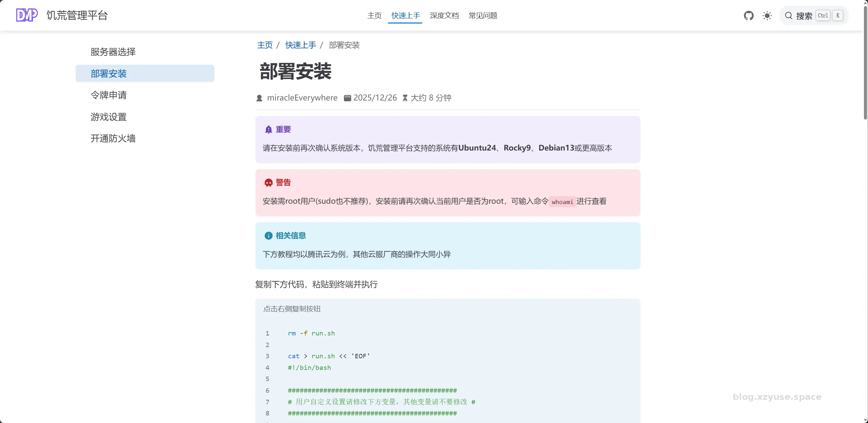Click the purple bell important icon
The image size is (868, 423).
pyautogui.click(x=268, y=129)
